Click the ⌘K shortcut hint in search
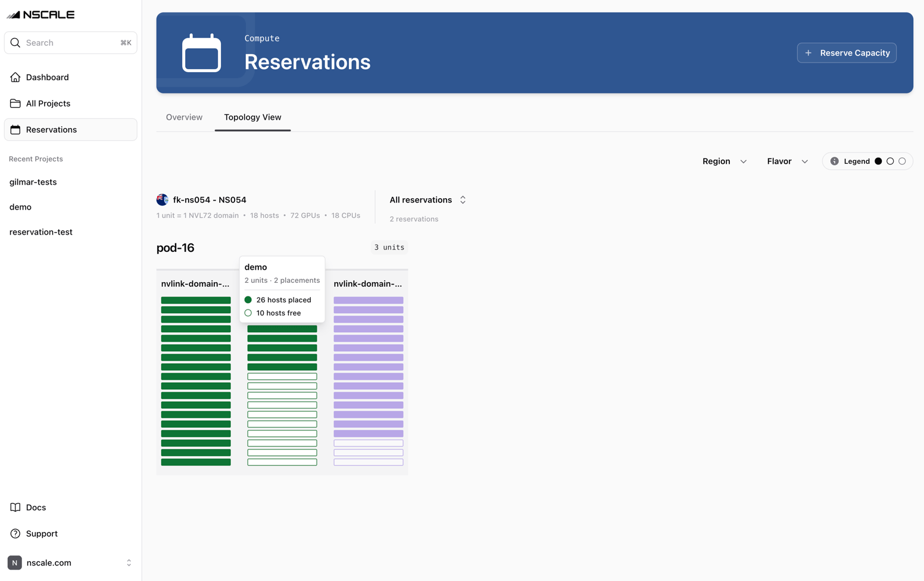924x581 pixels. (126, 43)
